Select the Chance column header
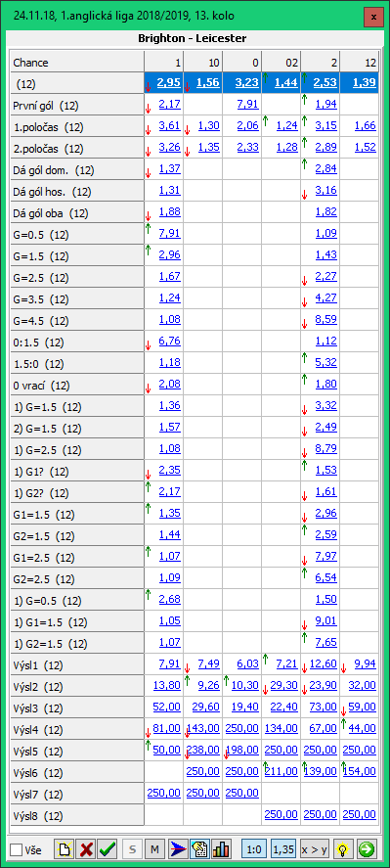The image size is (390, 868). coord(77,62)
